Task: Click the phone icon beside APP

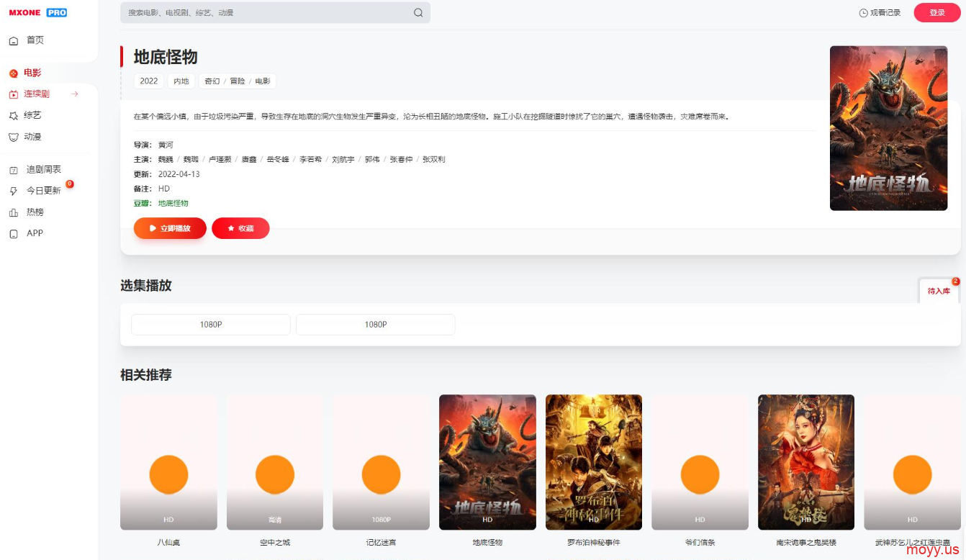Action: pos(14,234)
